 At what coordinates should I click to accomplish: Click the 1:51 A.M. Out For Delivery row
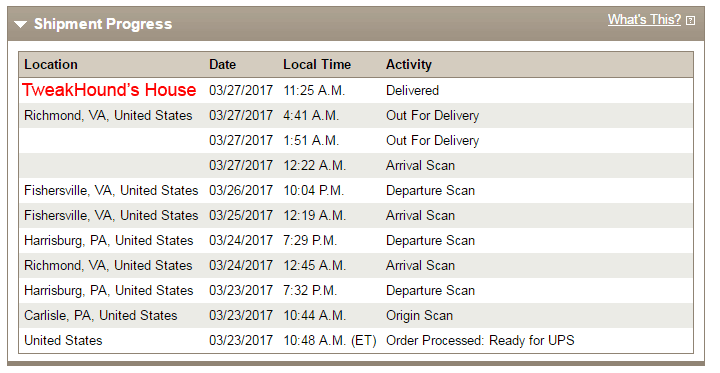pyautogui.click(x=356, y=141)
